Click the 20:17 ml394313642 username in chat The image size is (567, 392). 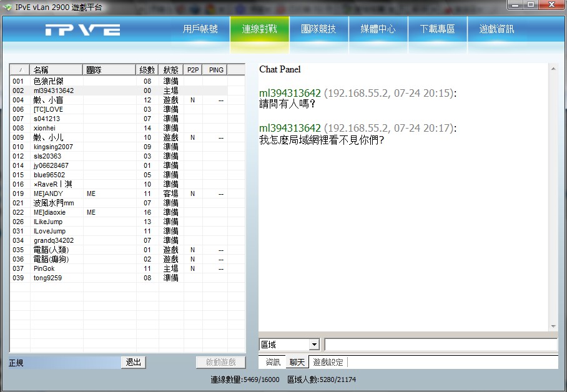point(290,128)
